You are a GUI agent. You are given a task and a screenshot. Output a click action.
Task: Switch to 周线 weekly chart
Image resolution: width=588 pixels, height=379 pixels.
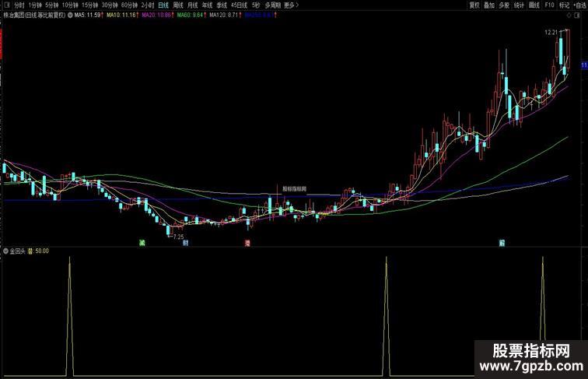178,5
